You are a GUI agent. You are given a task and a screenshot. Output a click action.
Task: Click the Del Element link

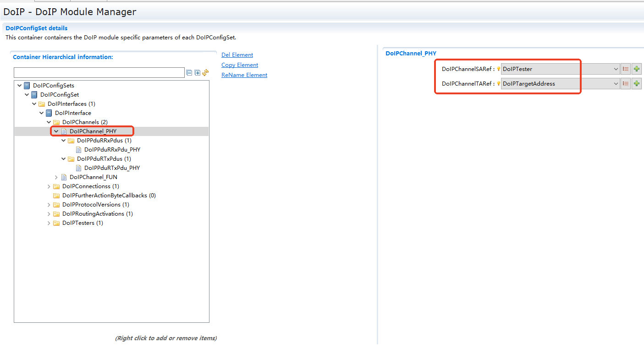click(237, 55)
